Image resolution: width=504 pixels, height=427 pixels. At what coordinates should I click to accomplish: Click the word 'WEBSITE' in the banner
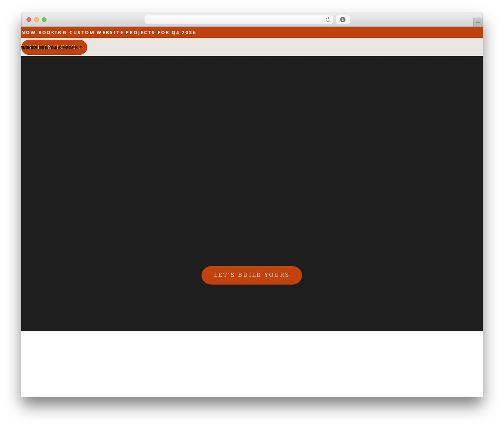point(110,33)
